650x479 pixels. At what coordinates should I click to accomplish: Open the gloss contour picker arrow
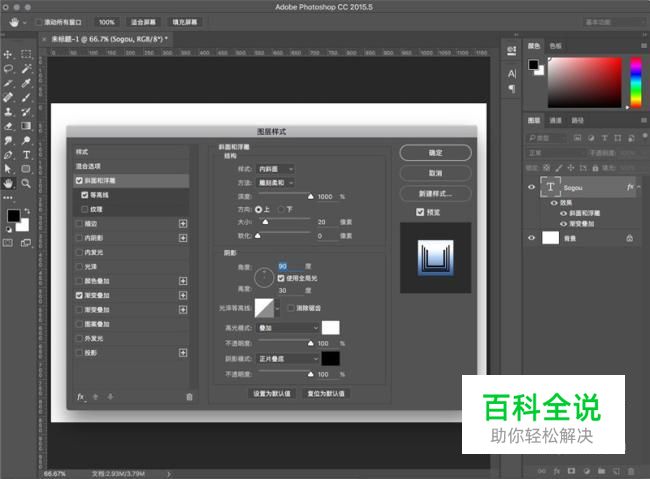click(x=277, y=308)
